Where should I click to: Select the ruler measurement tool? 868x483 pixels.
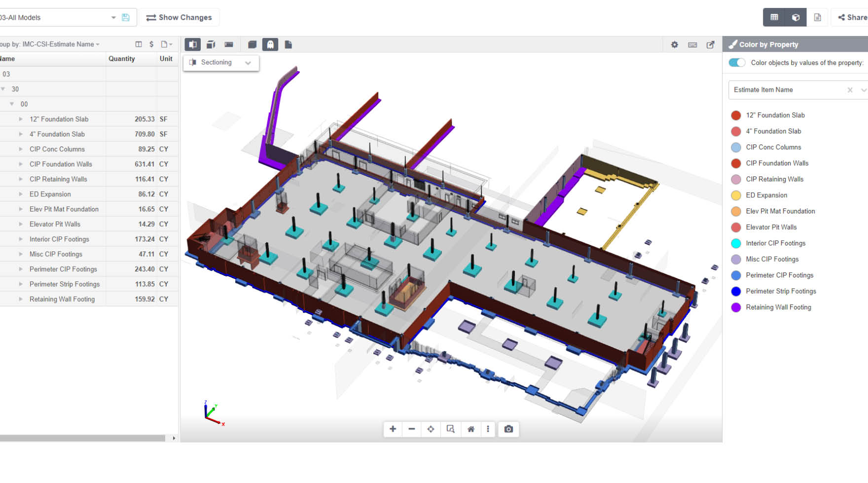(229, 44)
